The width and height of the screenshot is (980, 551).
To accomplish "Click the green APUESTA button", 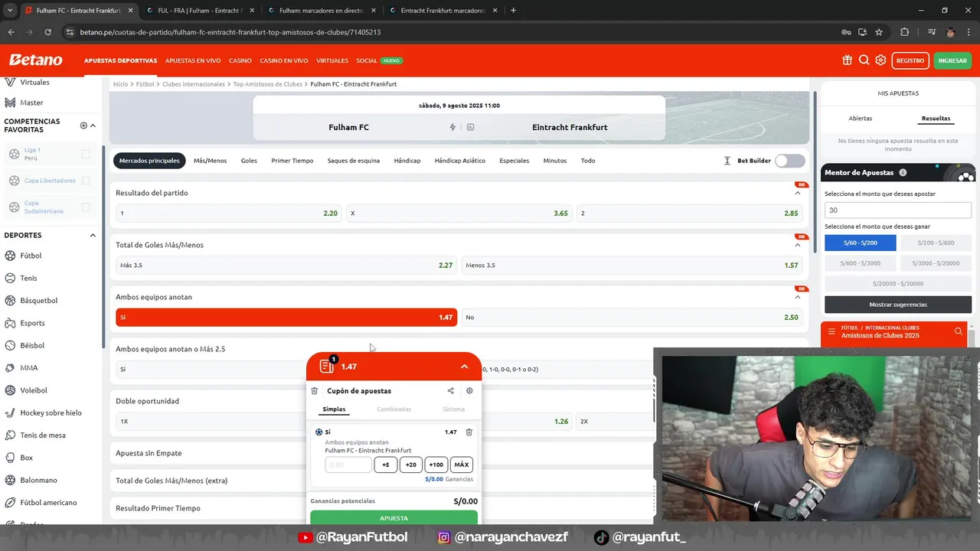I will (x=394, y=518).
